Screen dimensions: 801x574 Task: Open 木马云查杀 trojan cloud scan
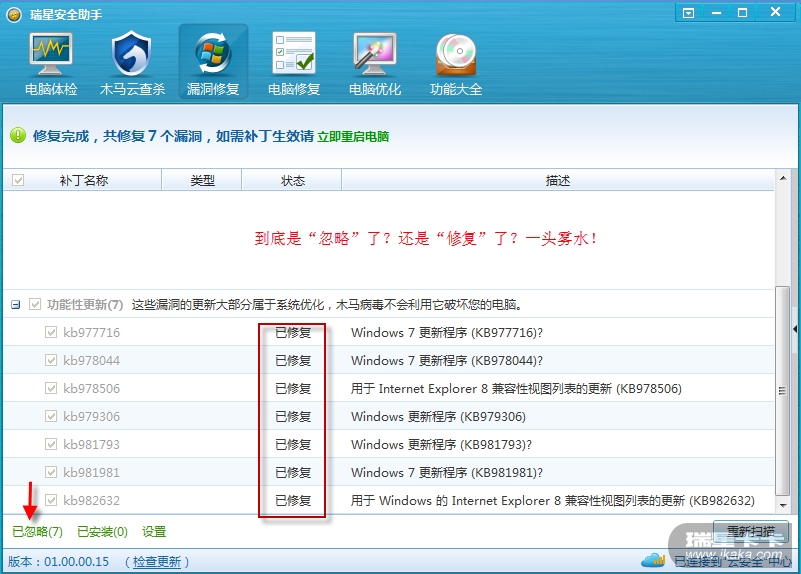(132, 64)
